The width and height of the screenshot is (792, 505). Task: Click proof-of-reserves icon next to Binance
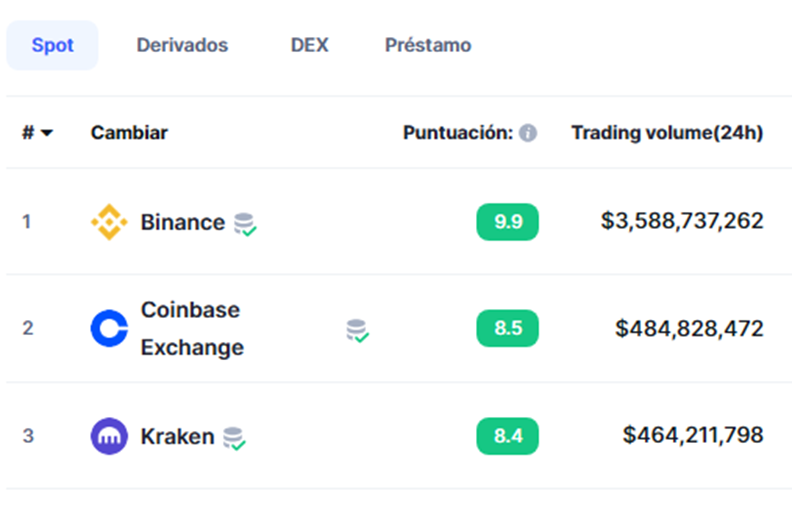(245, 224)
